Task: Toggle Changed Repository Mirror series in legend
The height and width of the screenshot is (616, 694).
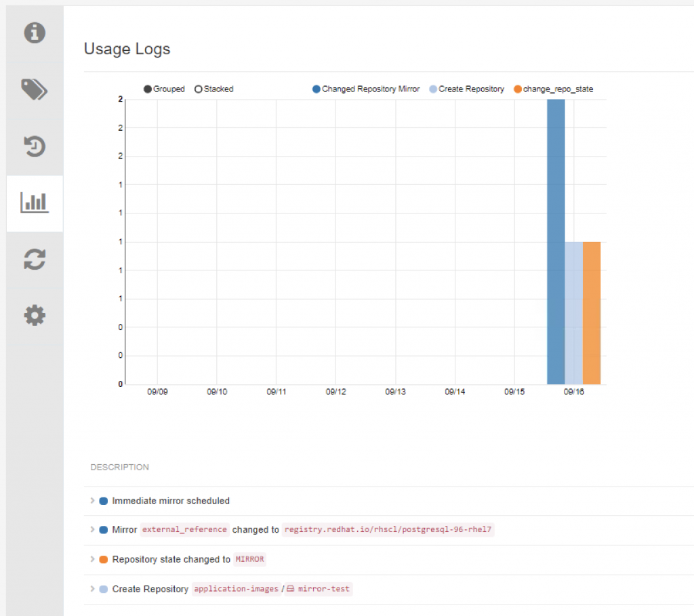Action: click(366, 89)
